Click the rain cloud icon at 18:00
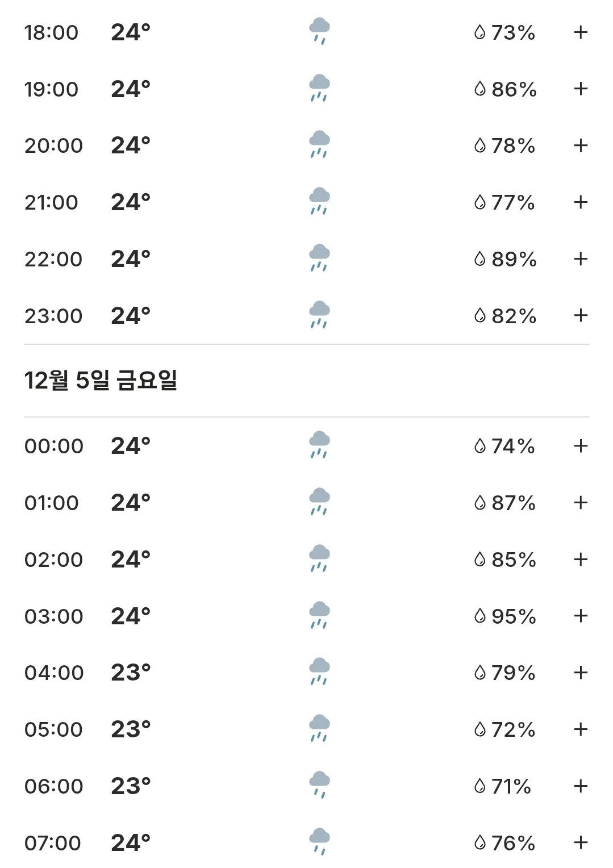The image size is (613, 868). [x=319, y=31]
